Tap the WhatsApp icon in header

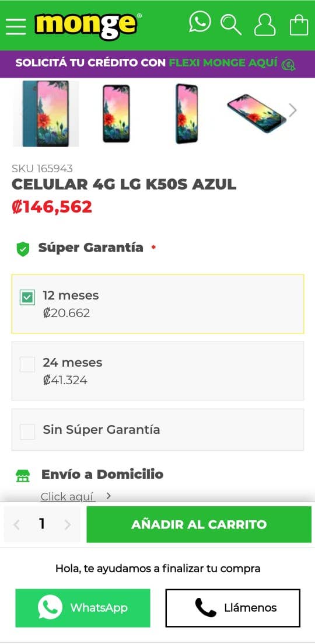pos(199,22)
